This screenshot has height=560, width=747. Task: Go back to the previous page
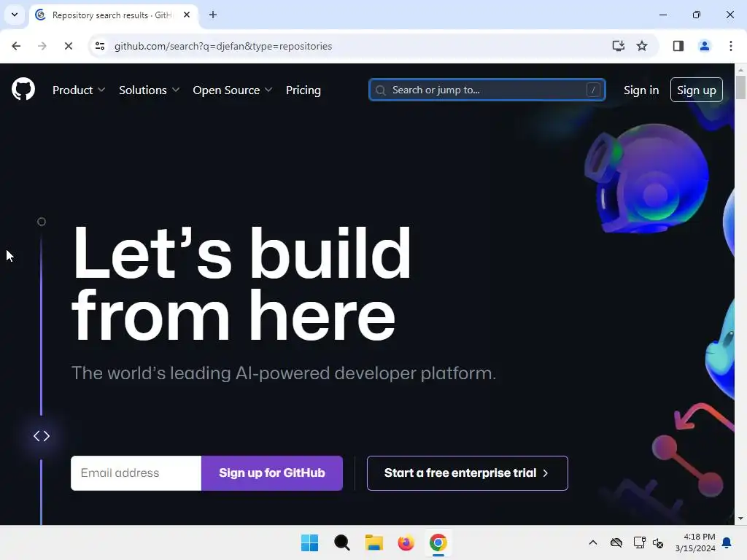point(16,46)
